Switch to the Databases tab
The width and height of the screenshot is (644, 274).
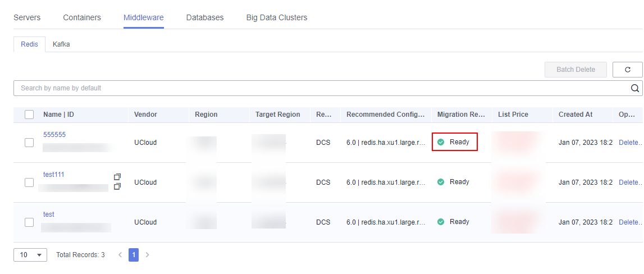205,17
